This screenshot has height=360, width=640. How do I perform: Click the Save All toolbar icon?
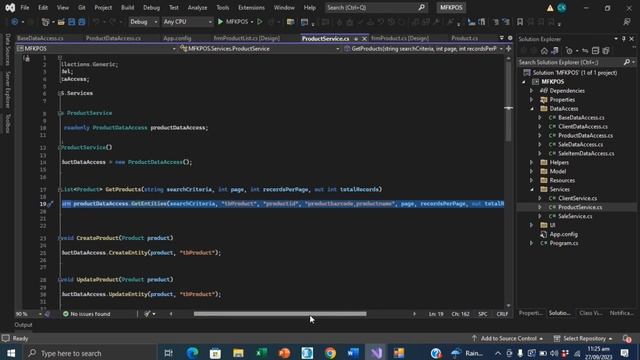[x=82, y=22]
